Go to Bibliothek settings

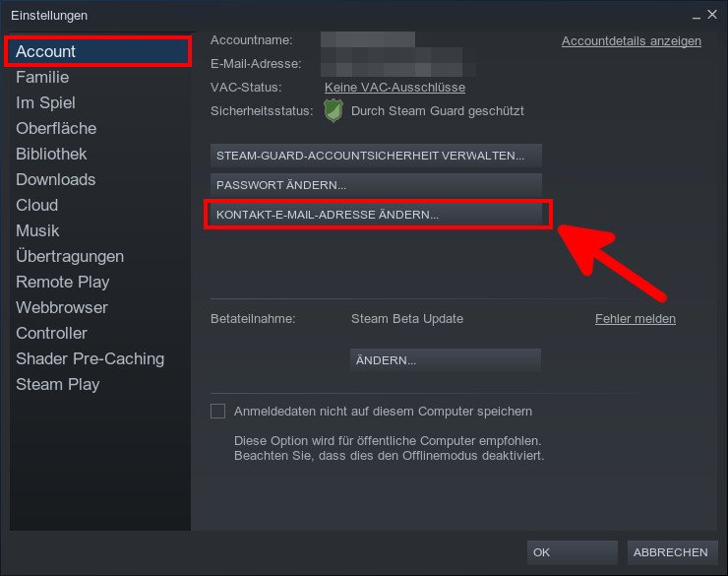tap(51, 154)
